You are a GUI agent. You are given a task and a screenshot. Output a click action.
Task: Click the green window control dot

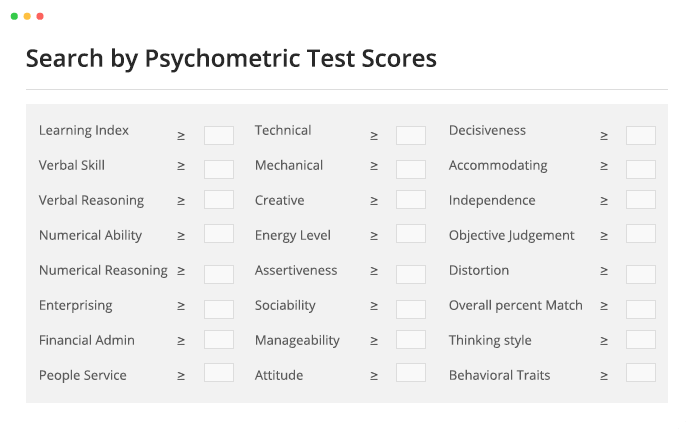tap(14, 16)
